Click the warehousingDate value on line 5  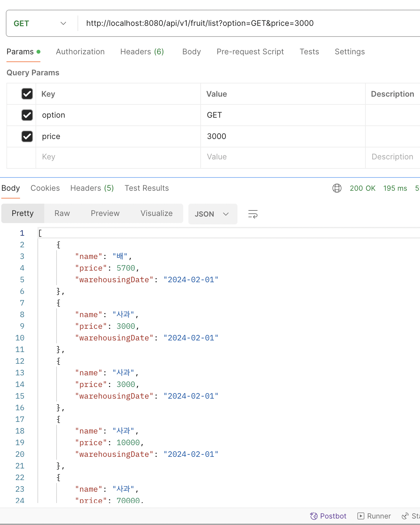coord(191,280)
